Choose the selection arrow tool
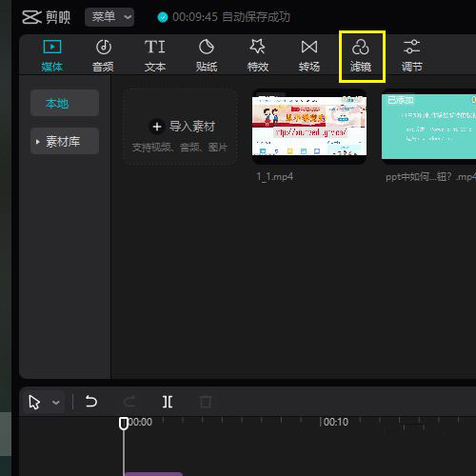Screen dimensions: 476x476 [34, 403]
